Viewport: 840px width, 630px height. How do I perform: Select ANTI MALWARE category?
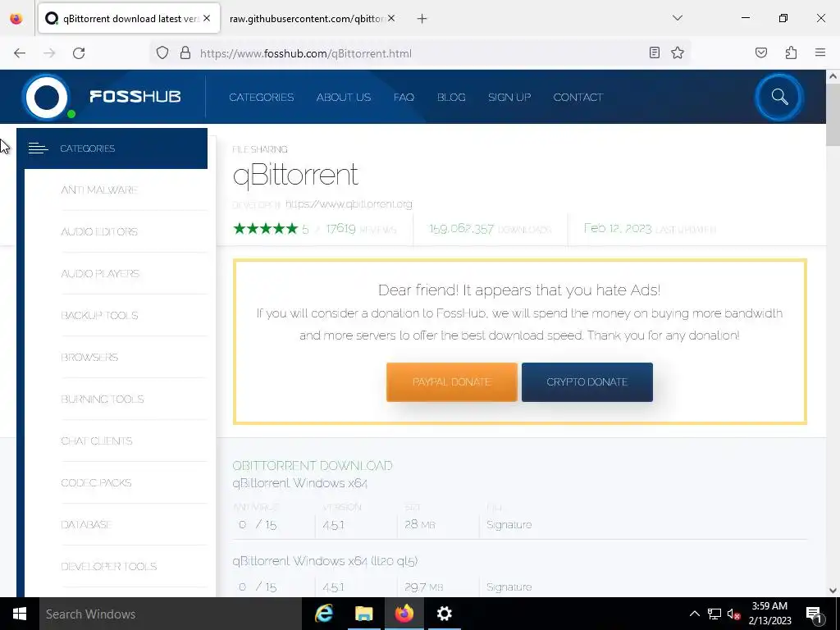[99, 190]
